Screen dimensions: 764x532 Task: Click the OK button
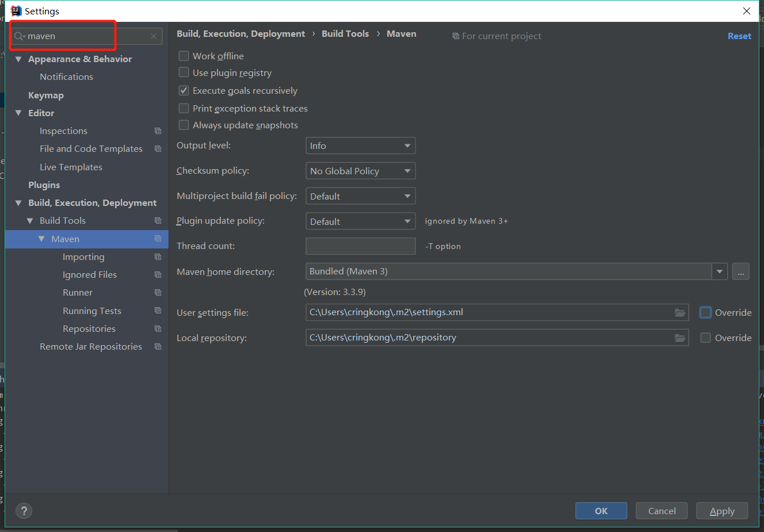click(x=601, y=511)
